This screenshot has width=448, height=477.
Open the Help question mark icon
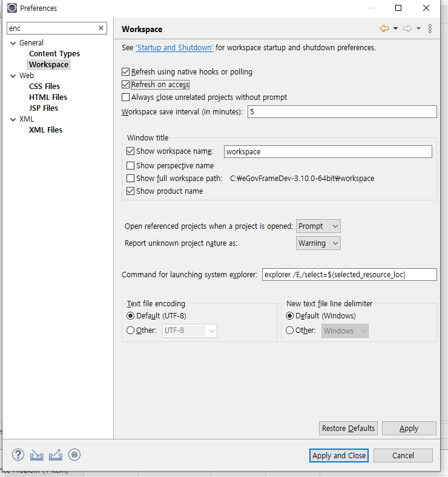[x=18, y=455]
